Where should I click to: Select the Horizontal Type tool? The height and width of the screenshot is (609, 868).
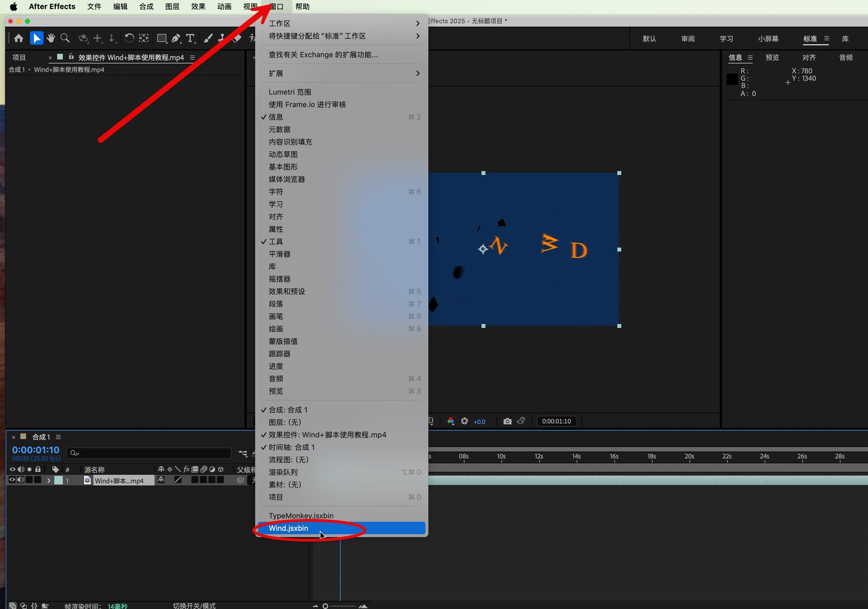tap(190, 38)
